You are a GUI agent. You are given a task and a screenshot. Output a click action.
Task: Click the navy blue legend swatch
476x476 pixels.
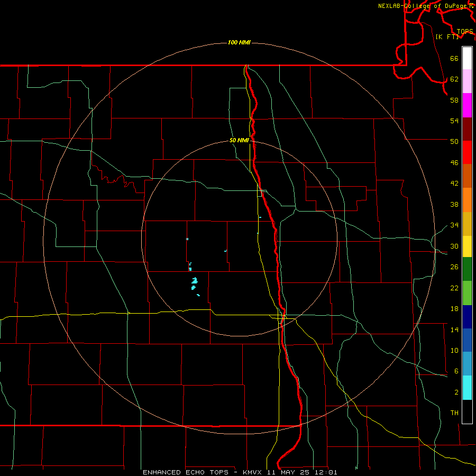(x=467, y=317)
